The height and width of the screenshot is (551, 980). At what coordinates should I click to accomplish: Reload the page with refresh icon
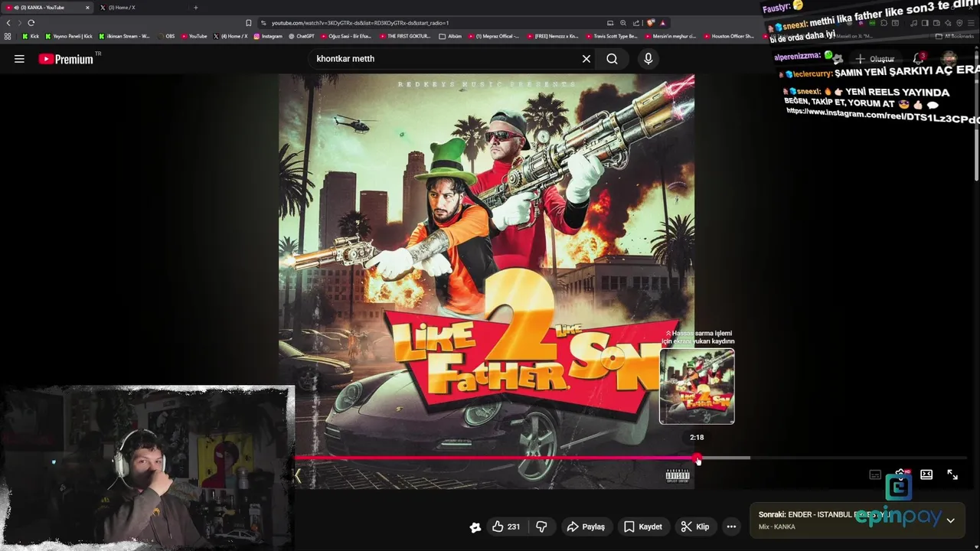[31, 23]
